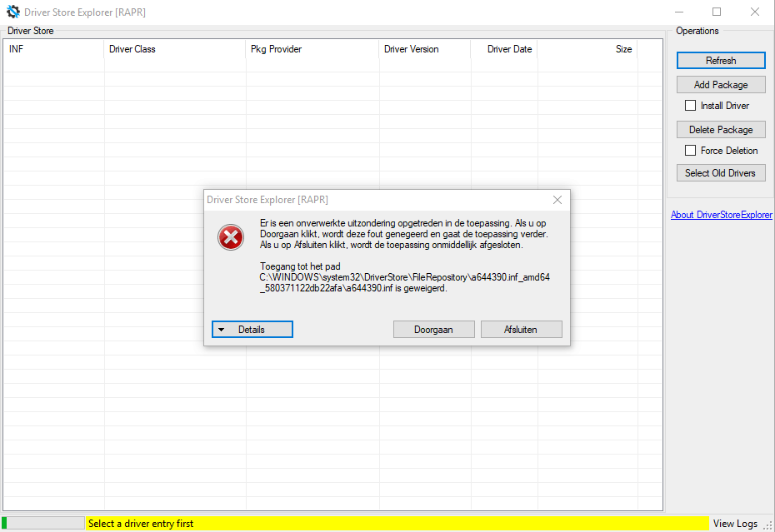
Task: Click the error path text a644390.inf
Action: point(404,282)
